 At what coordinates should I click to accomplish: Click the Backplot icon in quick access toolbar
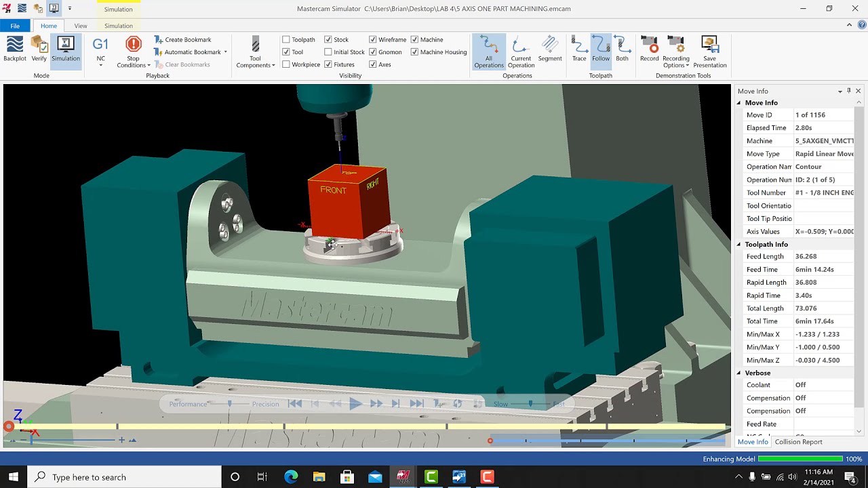(22, 9)
